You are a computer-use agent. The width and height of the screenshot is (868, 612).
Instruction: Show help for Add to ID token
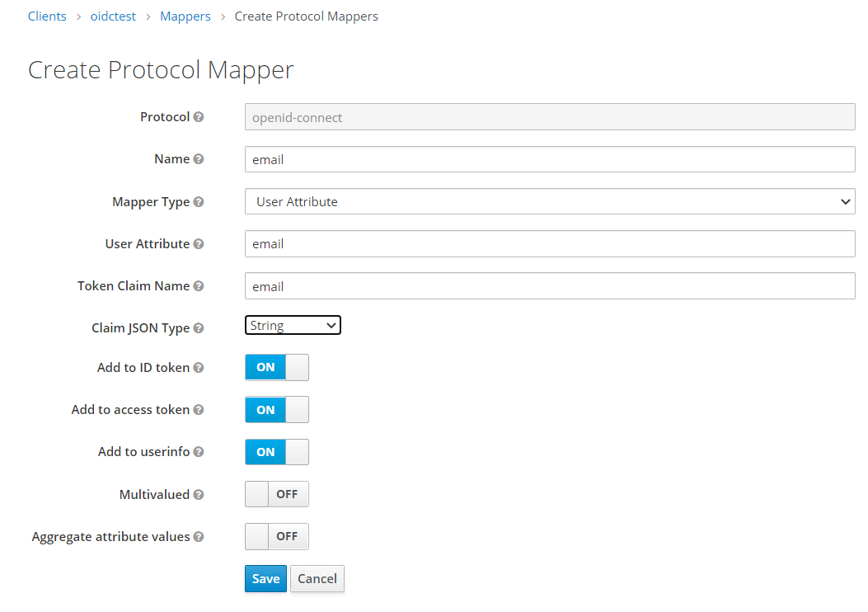click(x=199, y=368)
